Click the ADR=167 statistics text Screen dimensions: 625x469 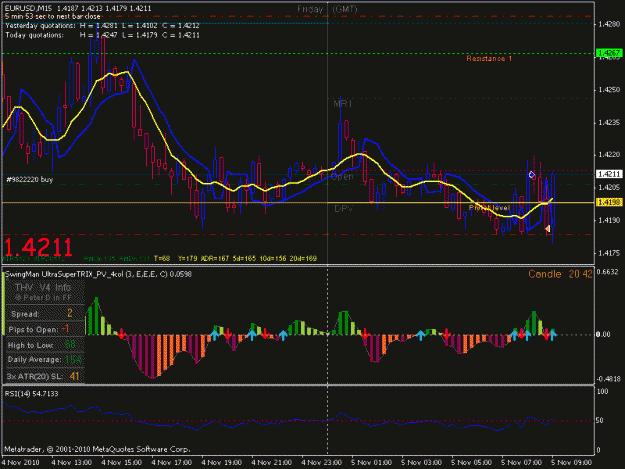tap(214, 259)
